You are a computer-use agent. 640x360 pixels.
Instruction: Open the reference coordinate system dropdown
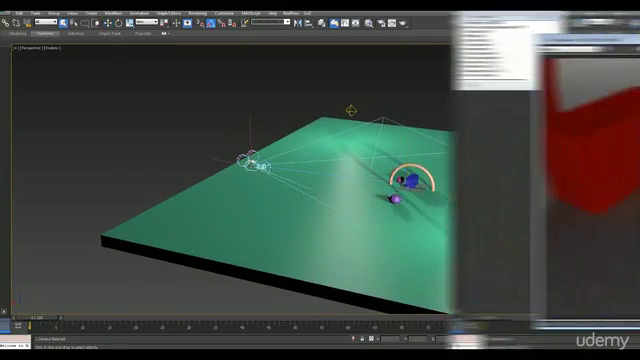(x=147, y=22)
